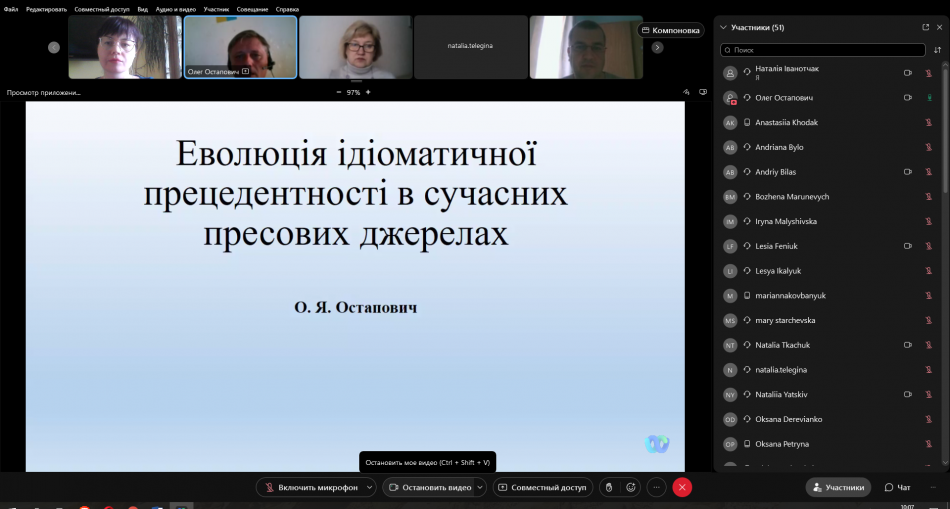Click the sort participants icon

click(x=937, y=49)
